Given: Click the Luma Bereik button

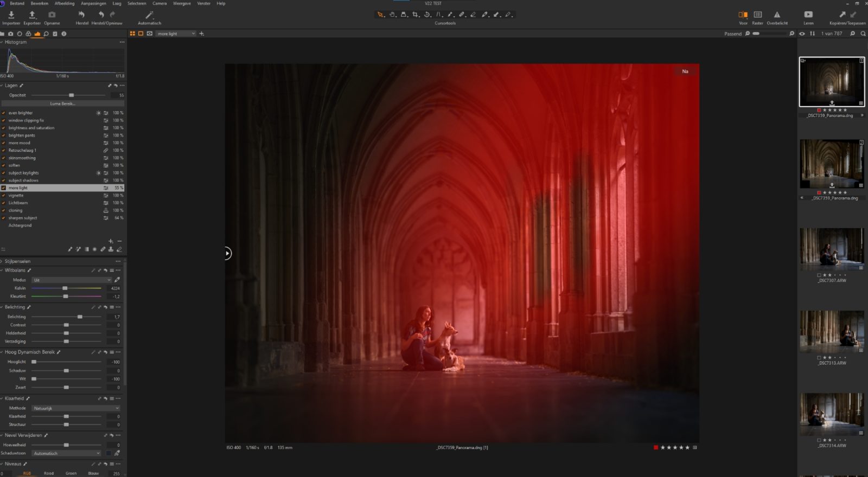Looking at the screenshot, I should 62,104.
